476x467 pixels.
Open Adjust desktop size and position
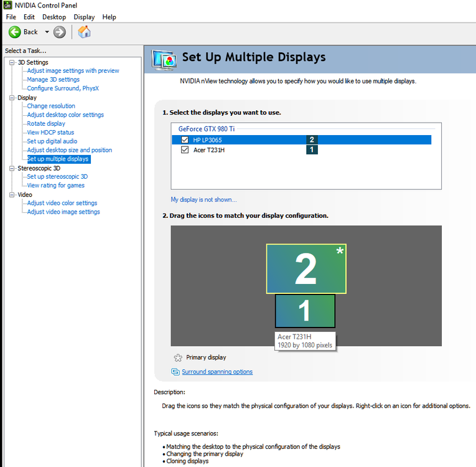(x=70, y=150)
